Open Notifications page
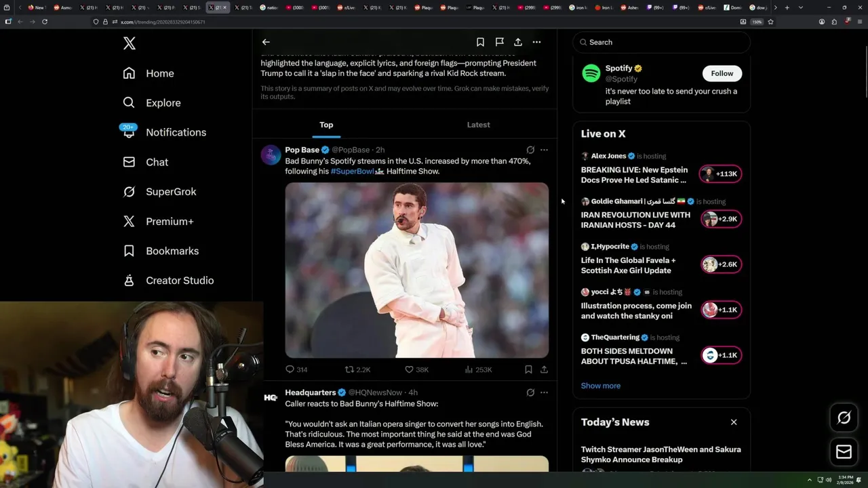The width and height of the screenshot is (868, 488). click(x=163, y=132)
